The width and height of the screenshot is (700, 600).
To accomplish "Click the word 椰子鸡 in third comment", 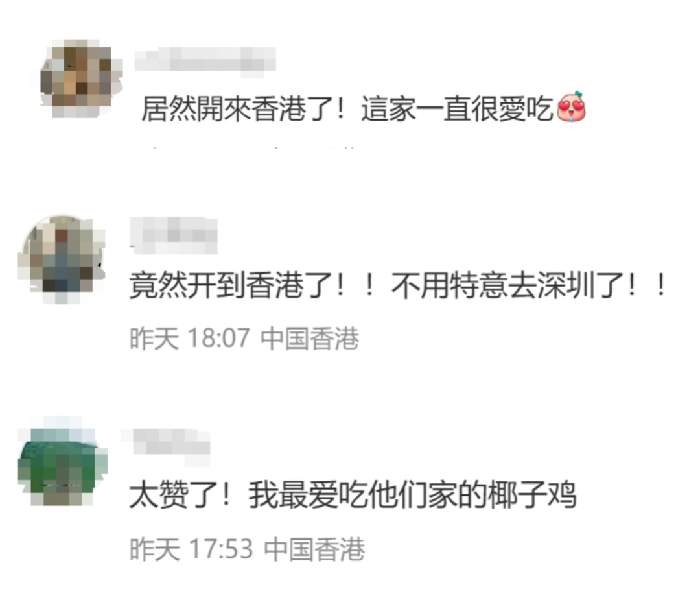I will [x=531, y=494].
